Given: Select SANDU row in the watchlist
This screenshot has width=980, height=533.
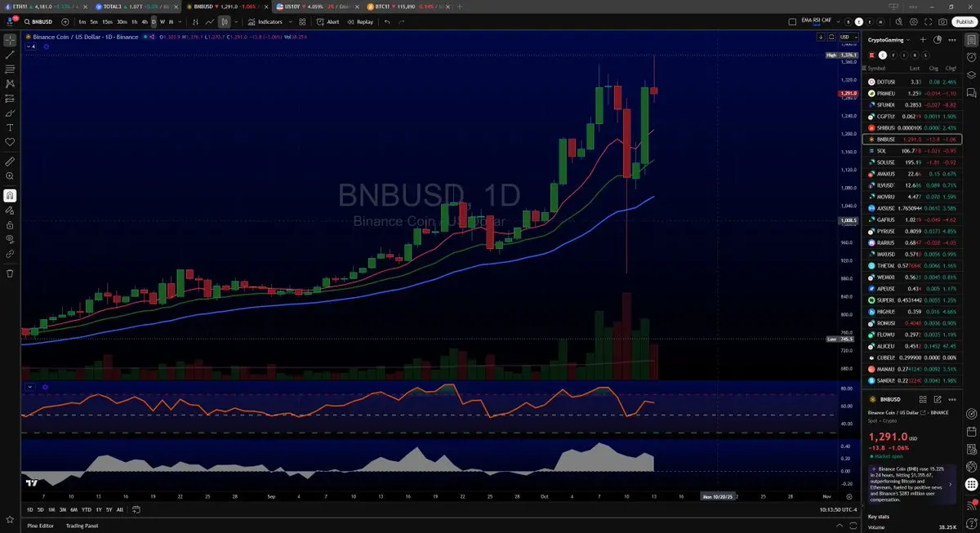Looking at the screenshot, I should pyautogui.click(x=912, y=380).
